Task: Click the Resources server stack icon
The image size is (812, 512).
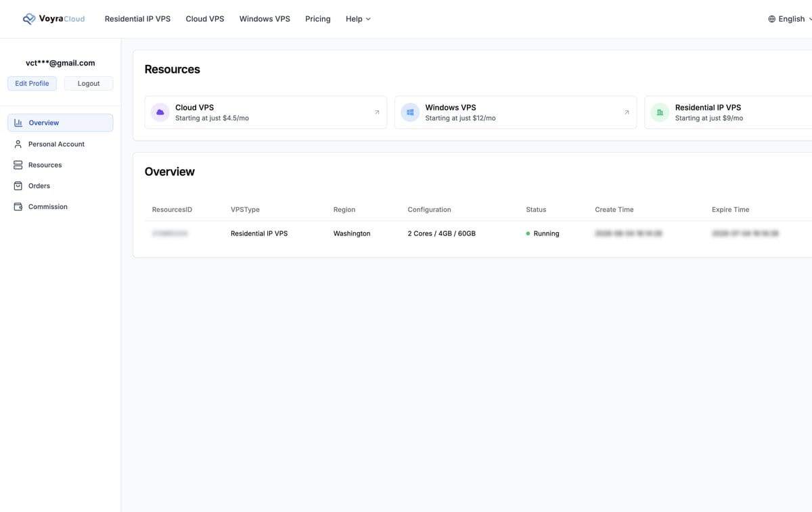Action: pyautogui.click(x=18, y=165)
